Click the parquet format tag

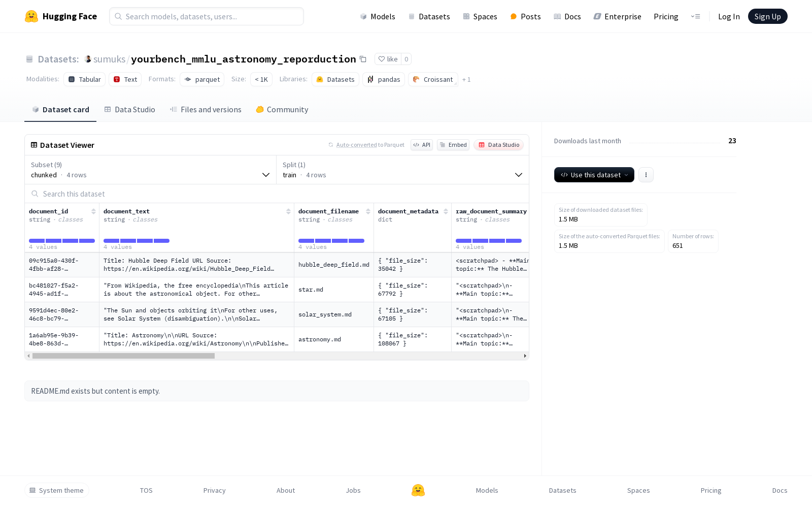tap(202, 79)
